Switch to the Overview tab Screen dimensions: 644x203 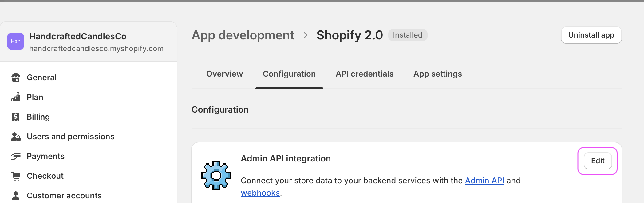224,74
